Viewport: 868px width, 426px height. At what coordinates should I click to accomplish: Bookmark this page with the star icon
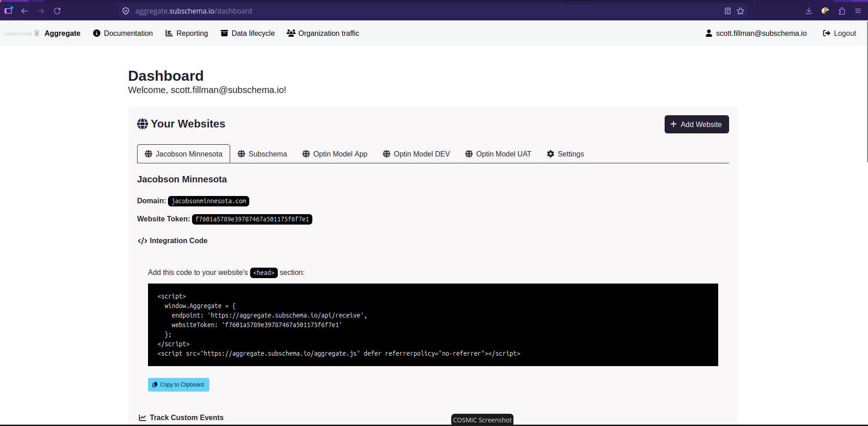740,11
